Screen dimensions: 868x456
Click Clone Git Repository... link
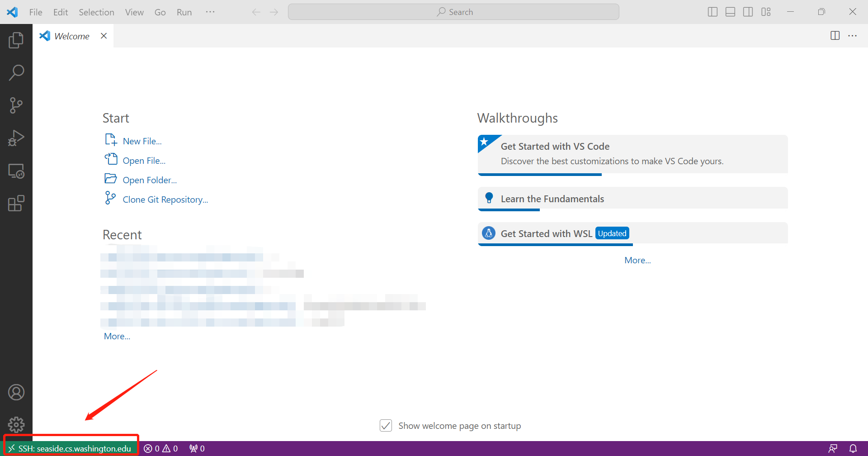[x=165, y=199]
